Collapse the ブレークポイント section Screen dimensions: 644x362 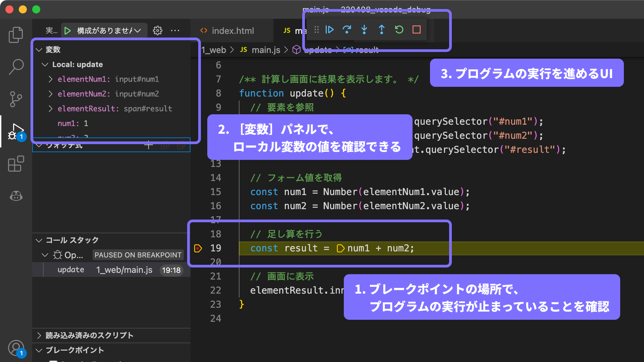(74, 350)
